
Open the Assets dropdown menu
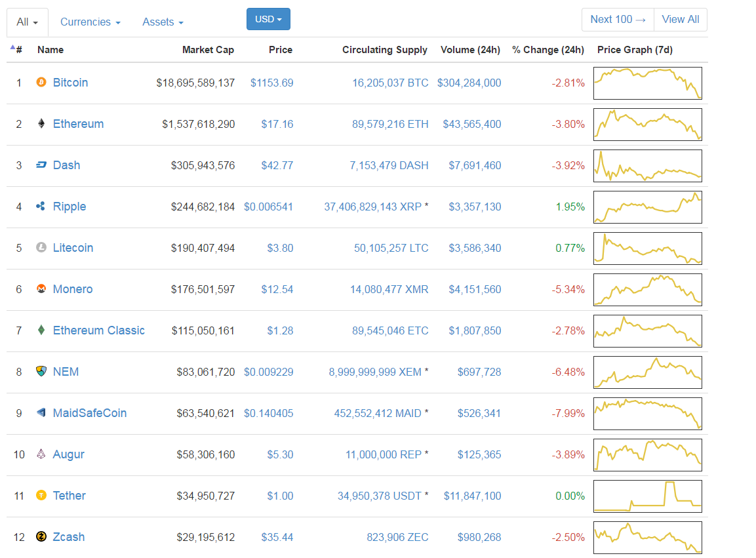click(163, 22)
